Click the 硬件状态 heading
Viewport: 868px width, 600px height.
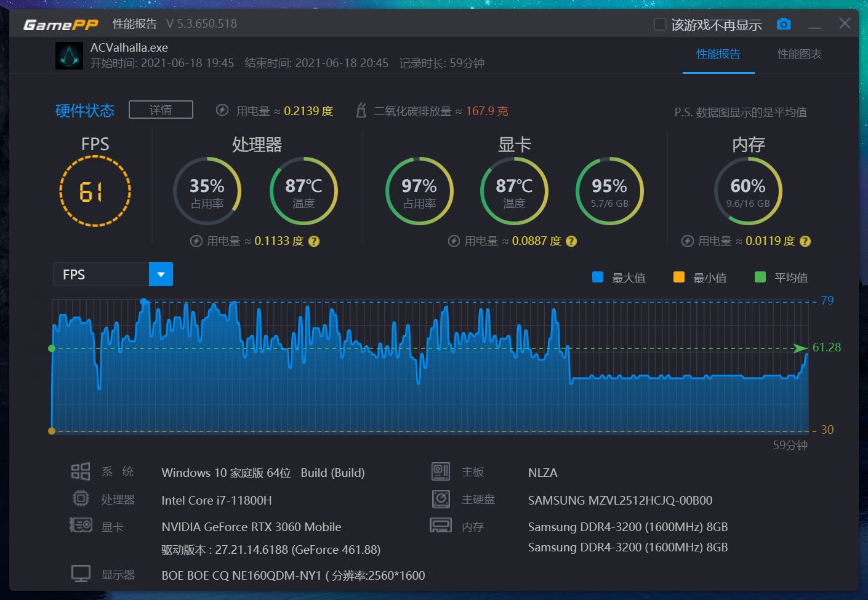[85, 111]
